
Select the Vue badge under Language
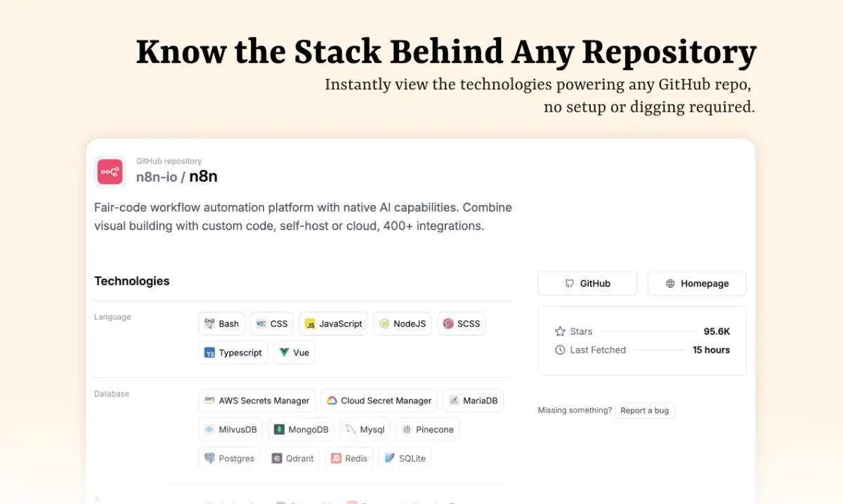294,352
